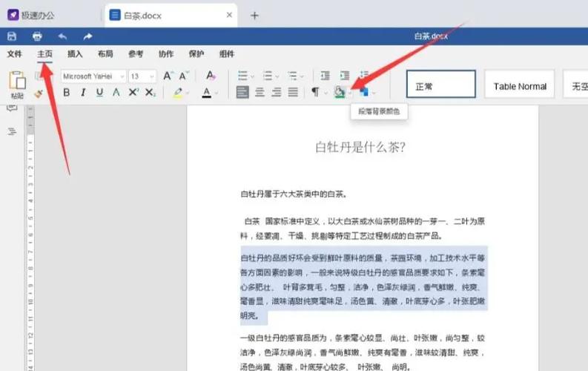
Task: Click the vertical ruler at left
Action: coord(30,238)
